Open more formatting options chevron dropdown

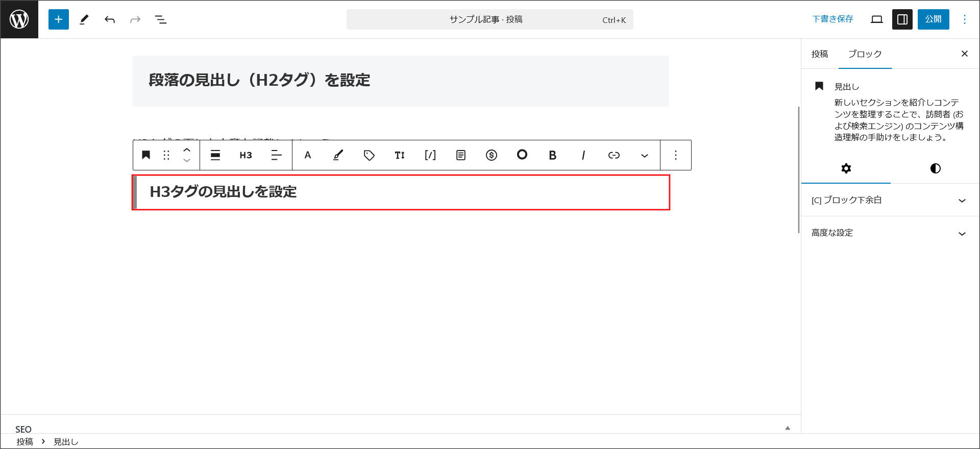point(644,155)
